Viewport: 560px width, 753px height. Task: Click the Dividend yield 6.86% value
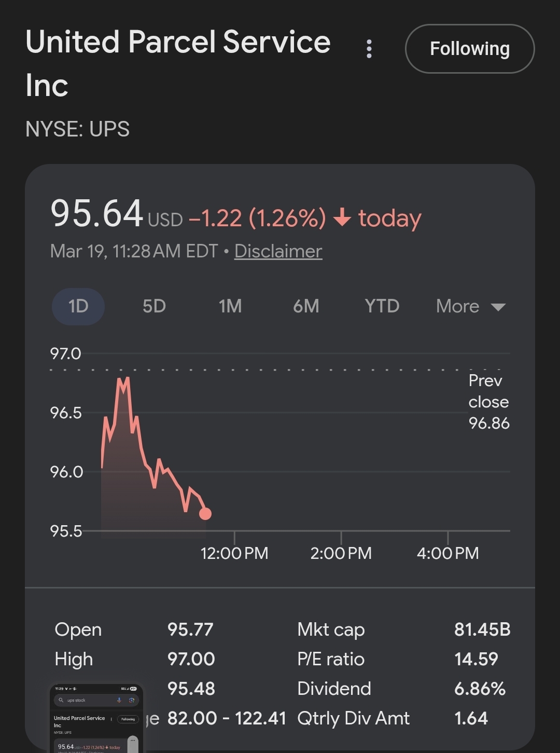coord(480,689)
